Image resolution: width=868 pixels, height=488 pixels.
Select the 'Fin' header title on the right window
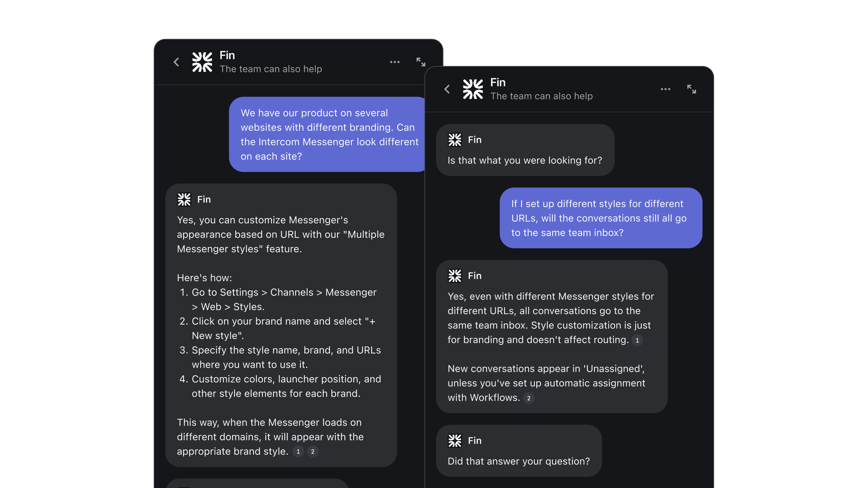click(x=498, y=82)
